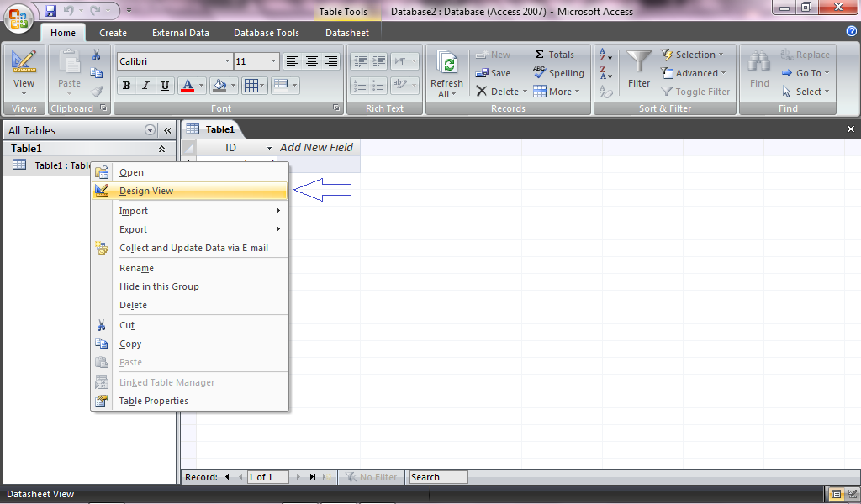This screenshot has height=504, width=861.
Task: Switch to Design View icon in status bar
Action: pyautogui.click(x=851, y=494)
